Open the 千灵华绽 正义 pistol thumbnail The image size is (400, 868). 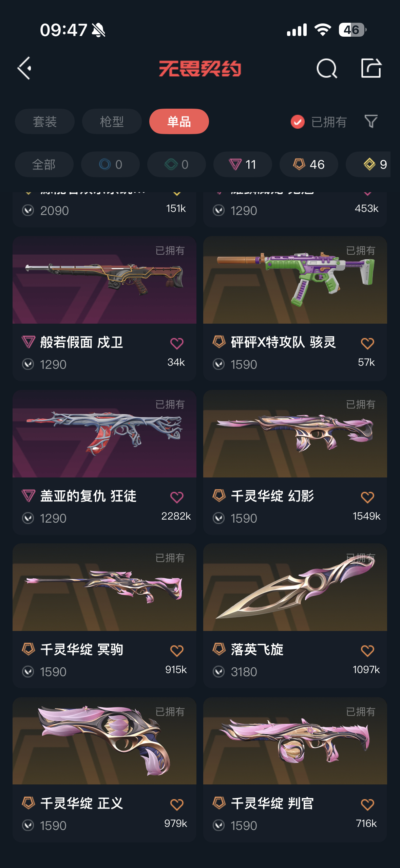104,741
